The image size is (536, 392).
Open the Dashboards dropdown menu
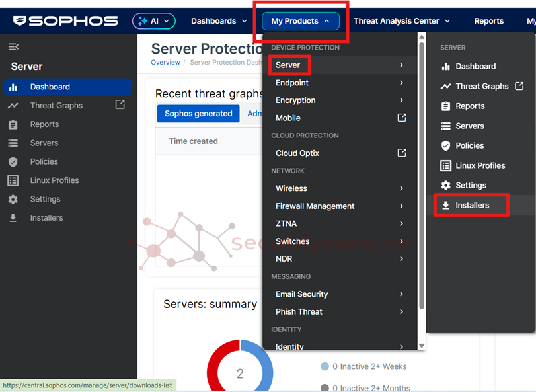coord(219,21)
